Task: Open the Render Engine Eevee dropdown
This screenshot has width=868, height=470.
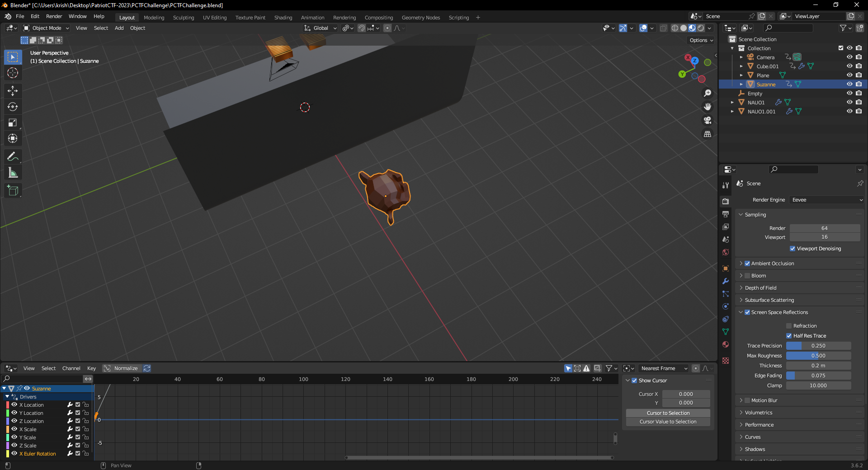Action: click(x=827, y=200)
